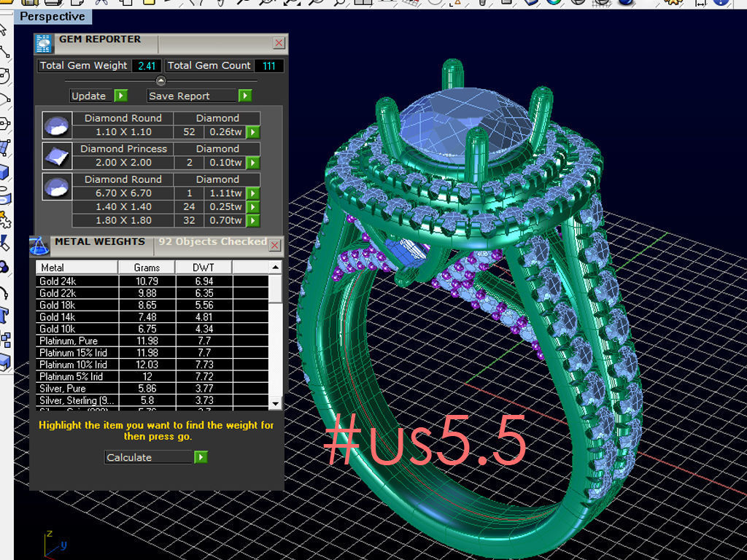747x560 pixels.
Task: Choose the Polygon tool in left toolbar
Action: [4, 123]
